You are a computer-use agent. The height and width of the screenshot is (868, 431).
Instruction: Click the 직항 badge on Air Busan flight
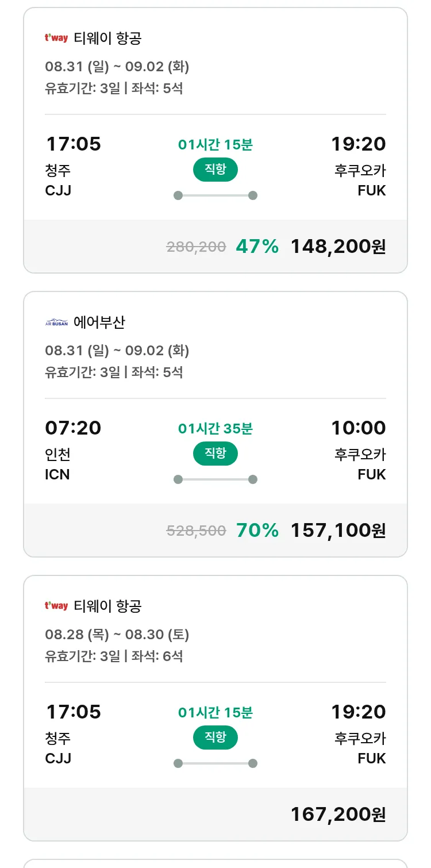[215, 454]
